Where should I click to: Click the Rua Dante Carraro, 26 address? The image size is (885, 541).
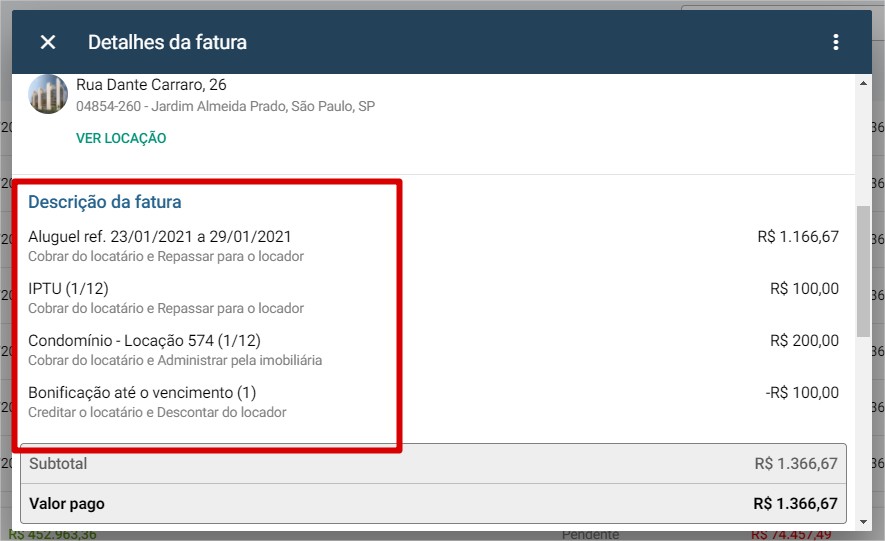tap(151, 85)
